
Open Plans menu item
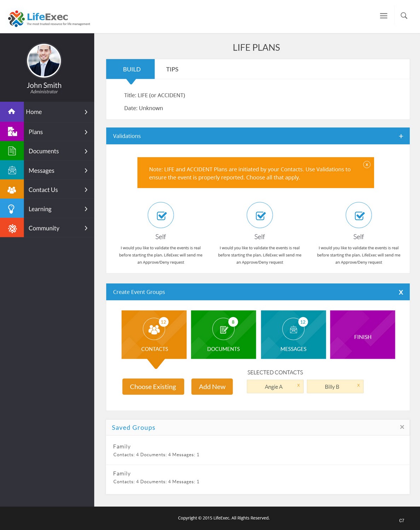pyautogui.click(x=47, y=132)
